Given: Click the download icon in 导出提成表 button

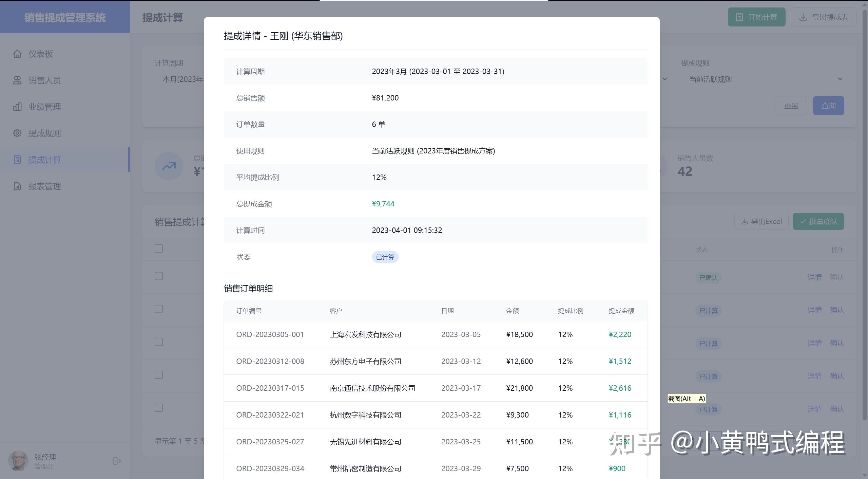Looking at the screenshot, I should [803, 17].
